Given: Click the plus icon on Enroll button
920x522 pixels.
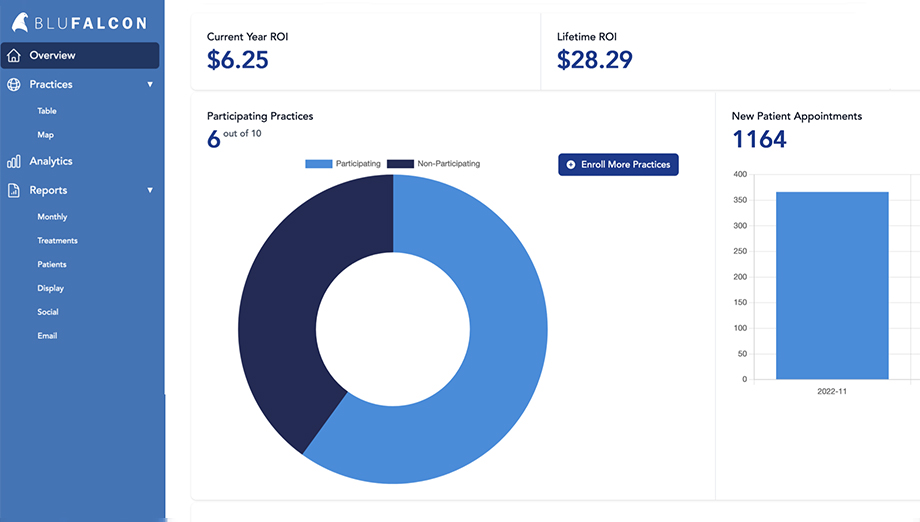Looking at the screenshot, I should coord(571,164).
